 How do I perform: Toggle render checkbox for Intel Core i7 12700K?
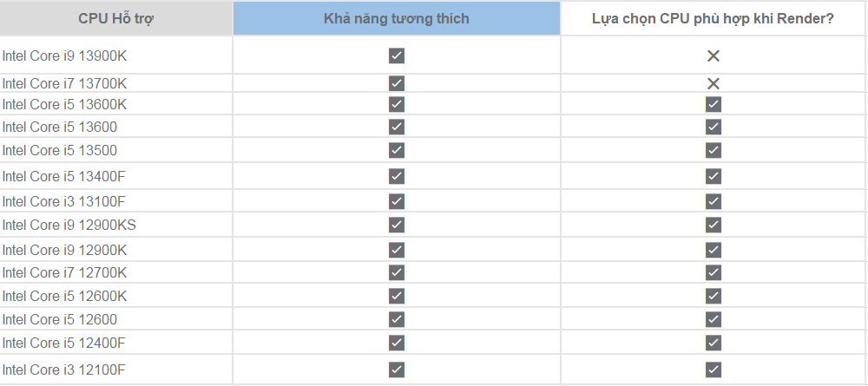pos(713,272)
